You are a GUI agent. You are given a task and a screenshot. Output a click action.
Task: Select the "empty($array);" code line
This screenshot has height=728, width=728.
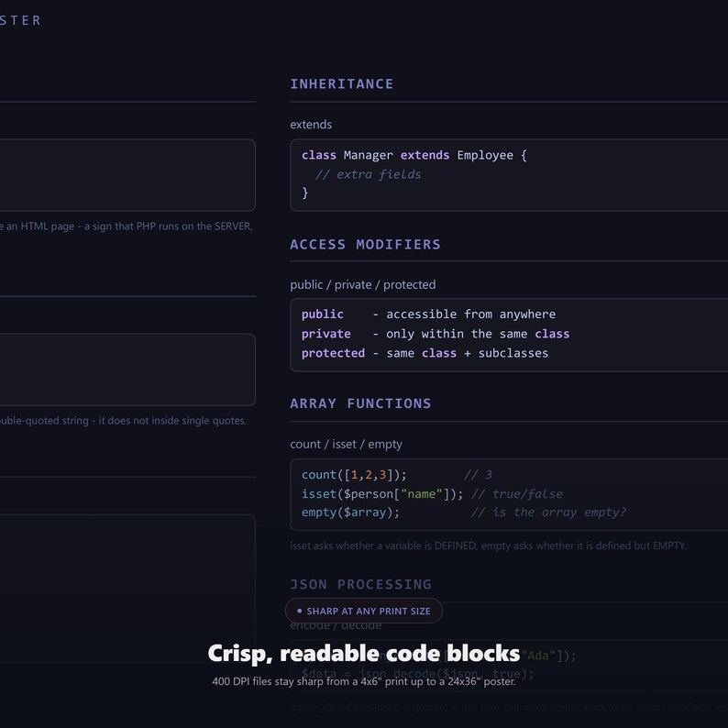tap(350, 513)
